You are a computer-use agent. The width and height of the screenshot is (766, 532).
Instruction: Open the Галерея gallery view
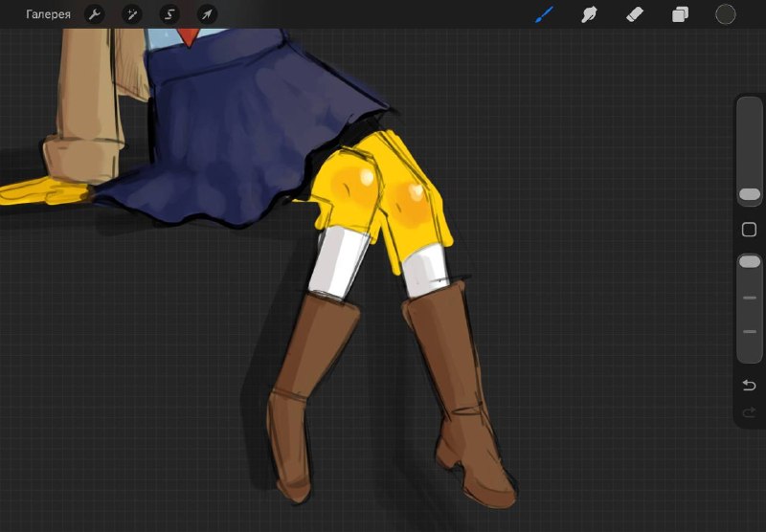pos(48,14)
